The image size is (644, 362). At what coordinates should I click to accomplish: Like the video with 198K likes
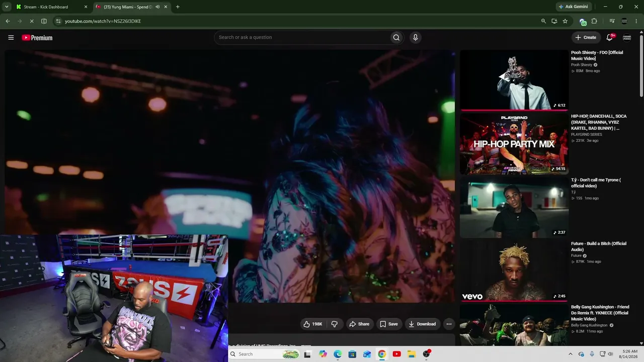[x=312, y=324]
